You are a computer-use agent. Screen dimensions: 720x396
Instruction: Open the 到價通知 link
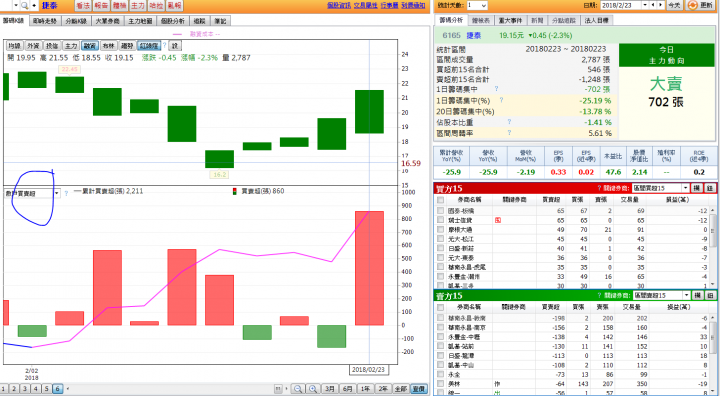coord(413,6)
